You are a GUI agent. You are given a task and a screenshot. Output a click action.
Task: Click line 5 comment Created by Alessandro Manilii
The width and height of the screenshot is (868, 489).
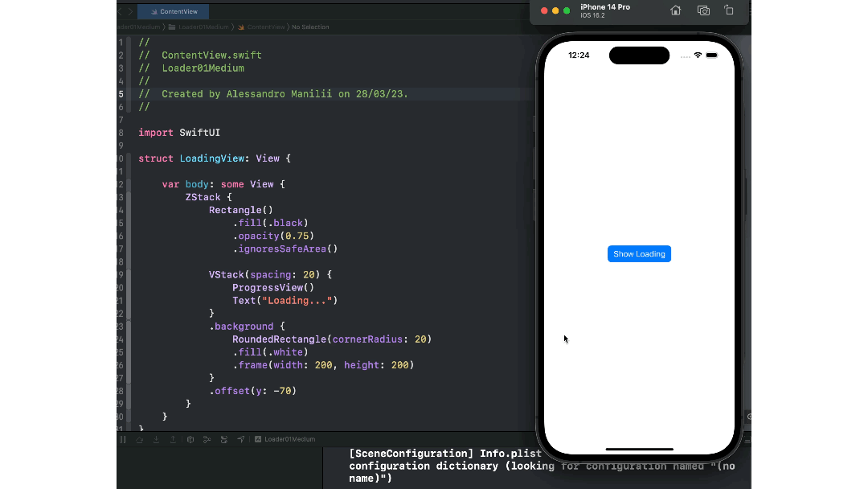click(273, 94)
